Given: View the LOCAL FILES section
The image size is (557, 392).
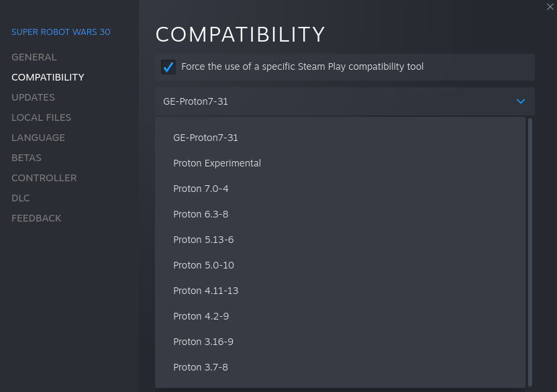Looking at the screenshot, I should [41, 117].
